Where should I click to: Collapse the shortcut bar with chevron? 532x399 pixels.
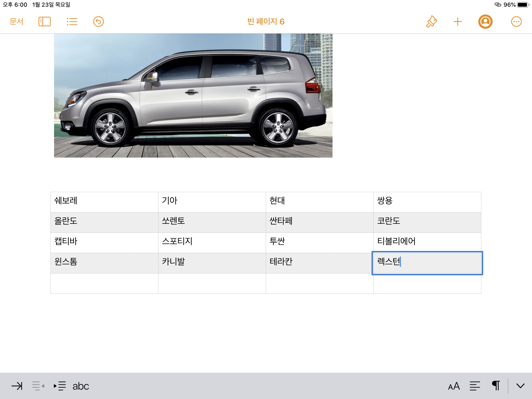(x=520, y=386)
